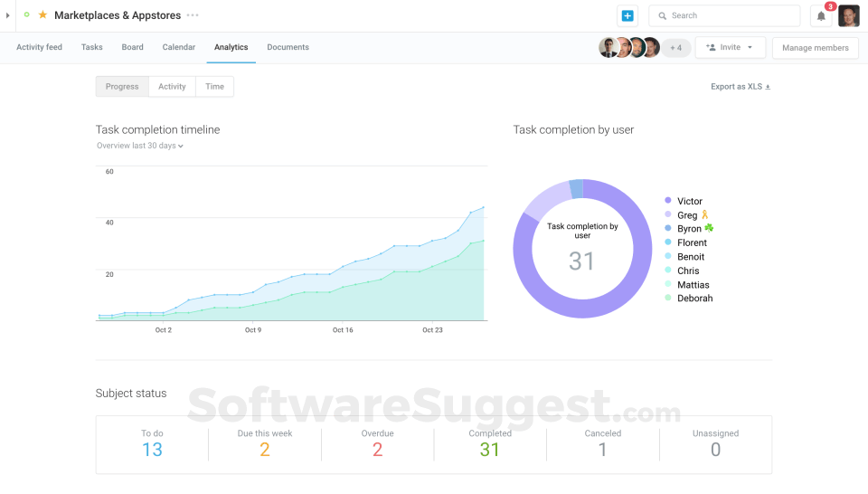Expand the left sidebar arrow
The image size is (868, 494).
coord(8,15)
